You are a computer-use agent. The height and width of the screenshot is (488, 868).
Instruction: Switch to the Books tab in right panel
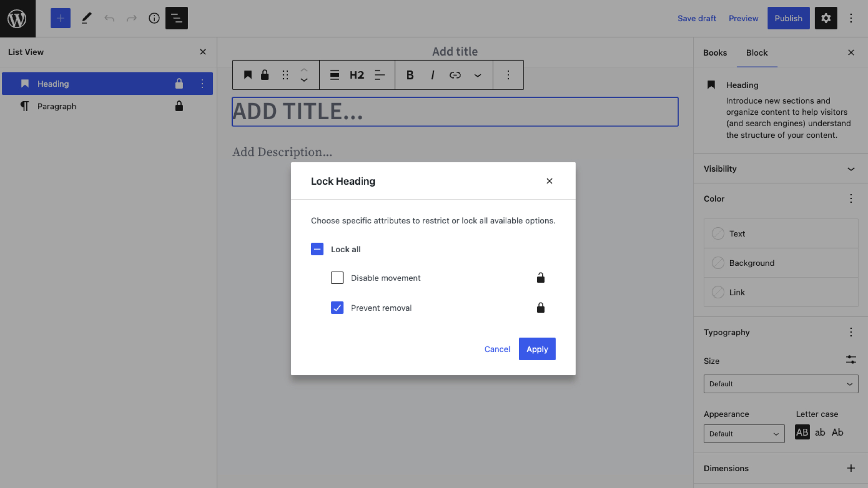[715, 52]
